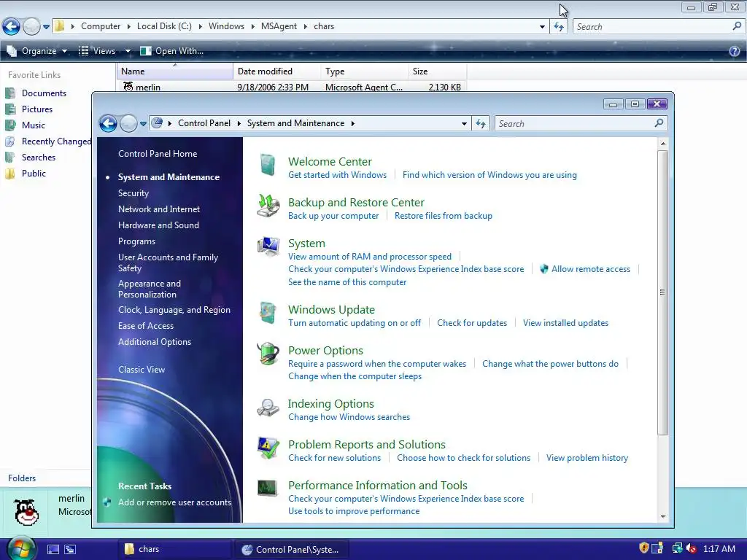Image resolution: width=747 pixels, height=560 pixels.
Task: Open Control Panel recent pages dropdown arrow
Action: point(143,124)
